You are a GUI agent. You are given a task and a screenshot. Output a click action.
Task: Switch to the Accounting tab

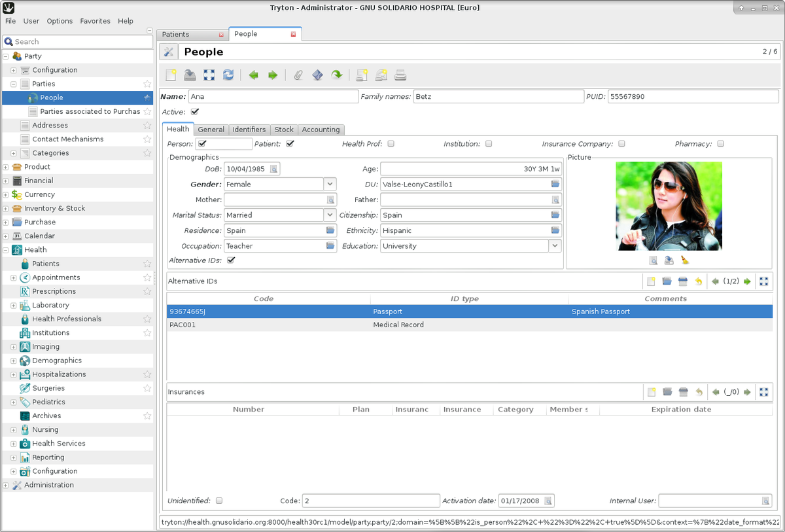(321, 129)
